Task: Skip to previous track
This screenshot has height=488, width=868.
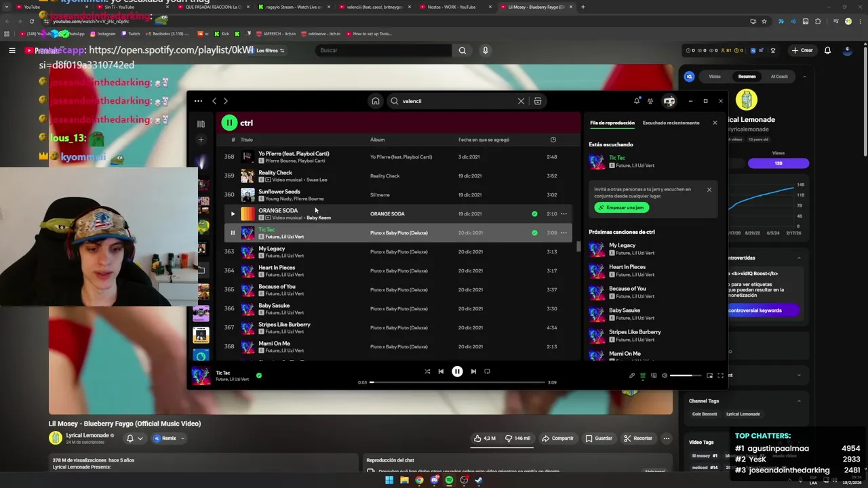Action: pos(441,371)
